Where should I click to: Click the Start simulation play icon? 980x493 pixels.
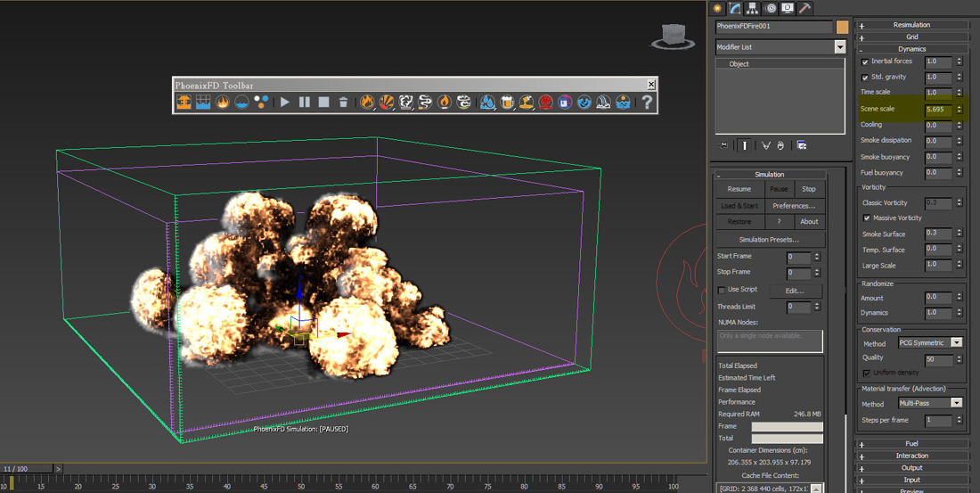click(x=285, y=103)
